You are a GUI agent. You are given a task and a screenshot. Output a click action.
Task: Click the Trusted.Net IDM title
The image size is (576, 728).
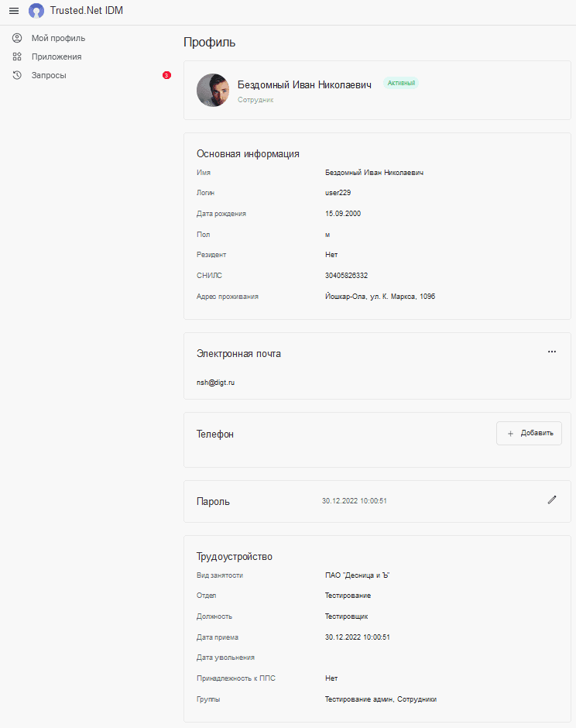87,11
